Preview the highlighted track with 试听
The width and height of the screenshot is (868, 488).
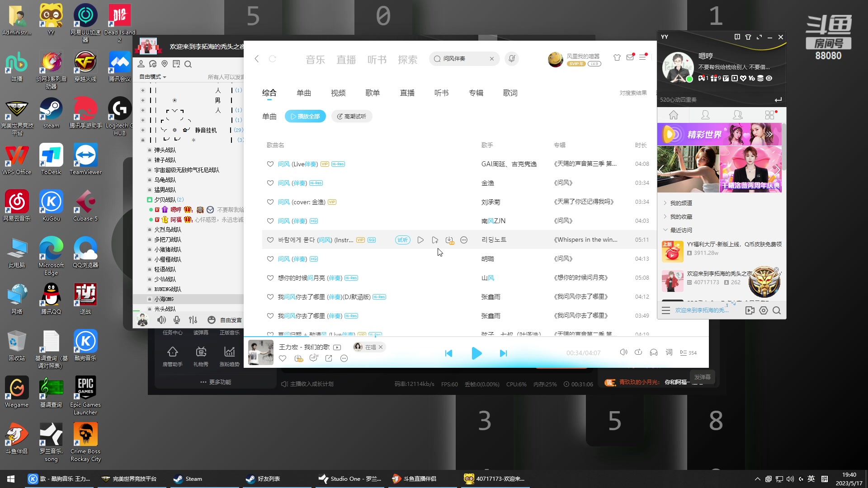(402, 240)
